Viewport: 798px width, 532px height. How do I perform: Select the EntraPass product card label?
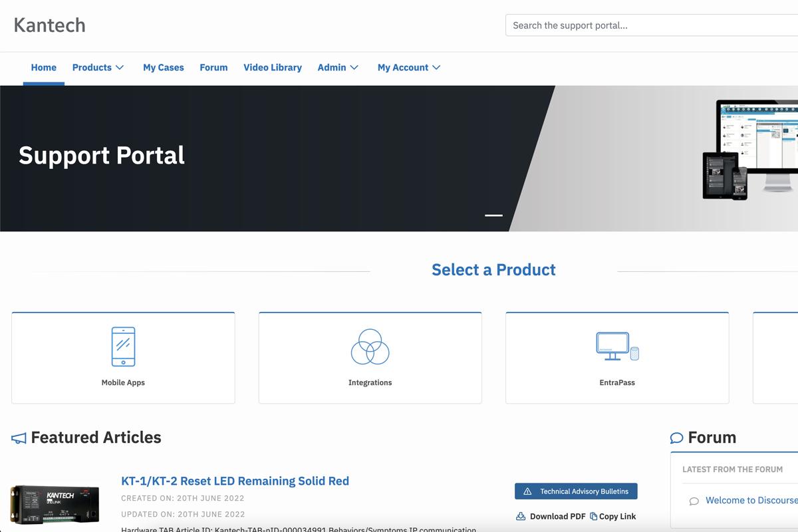point(617,382)
